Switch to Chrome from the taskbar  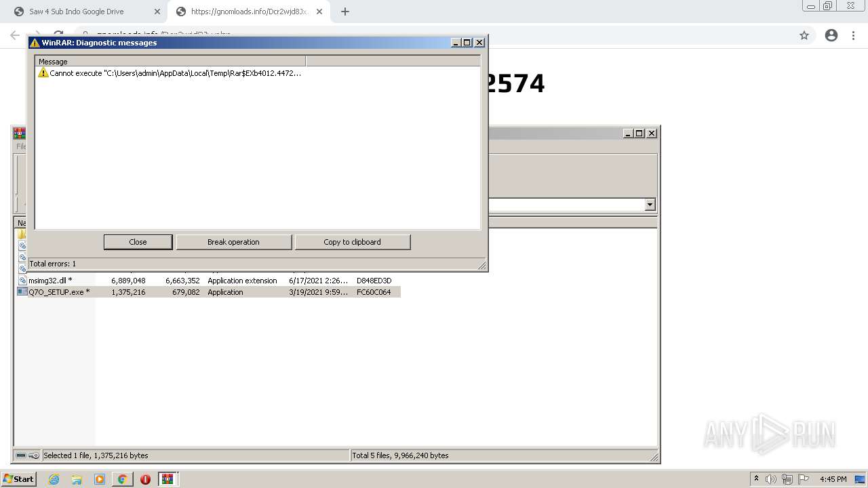(122, 479)
